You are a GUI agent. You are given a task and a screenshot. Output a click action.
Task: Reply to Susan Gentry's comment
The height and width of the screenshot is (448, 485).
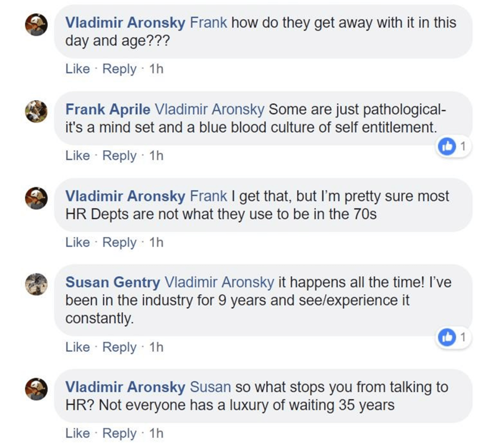point(119,347)
